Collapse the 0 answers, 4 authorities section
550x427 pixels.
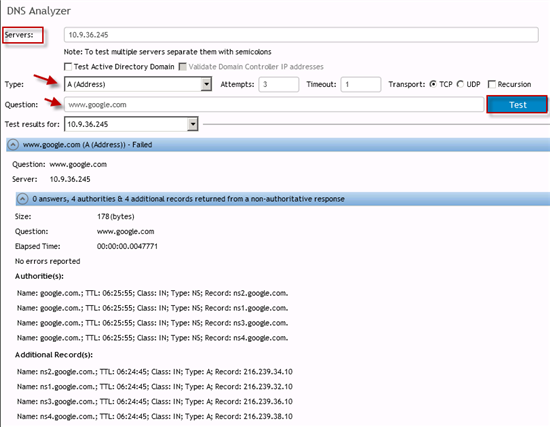[22, 199]
